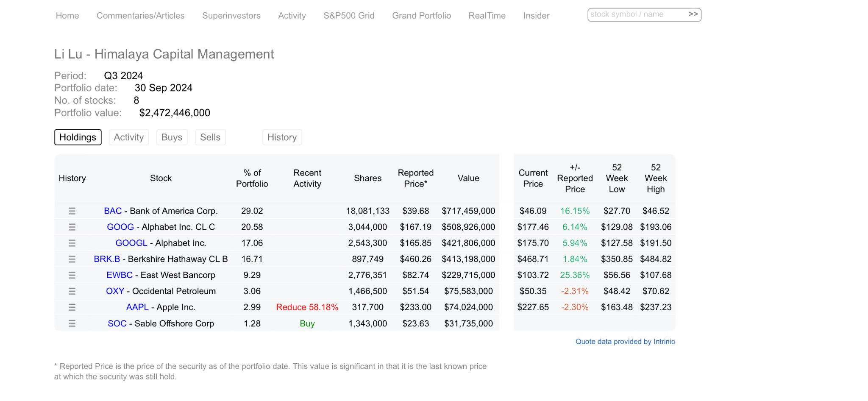Sort by 52 Week Low column header

617,178
